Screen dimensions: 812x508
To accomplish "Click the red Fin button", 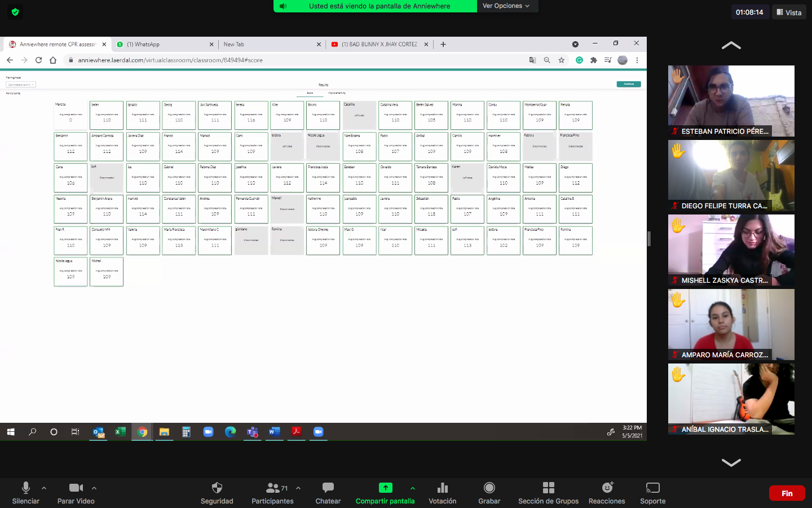I will click(787, 493).
